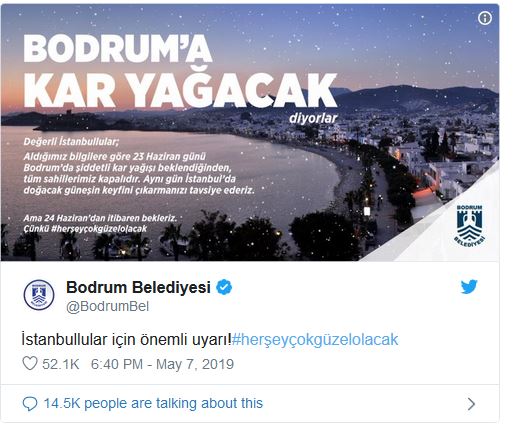
Task: Open the #herşeyçokgüzelolacak hashtag in the tweet
Action: [315, 340]
